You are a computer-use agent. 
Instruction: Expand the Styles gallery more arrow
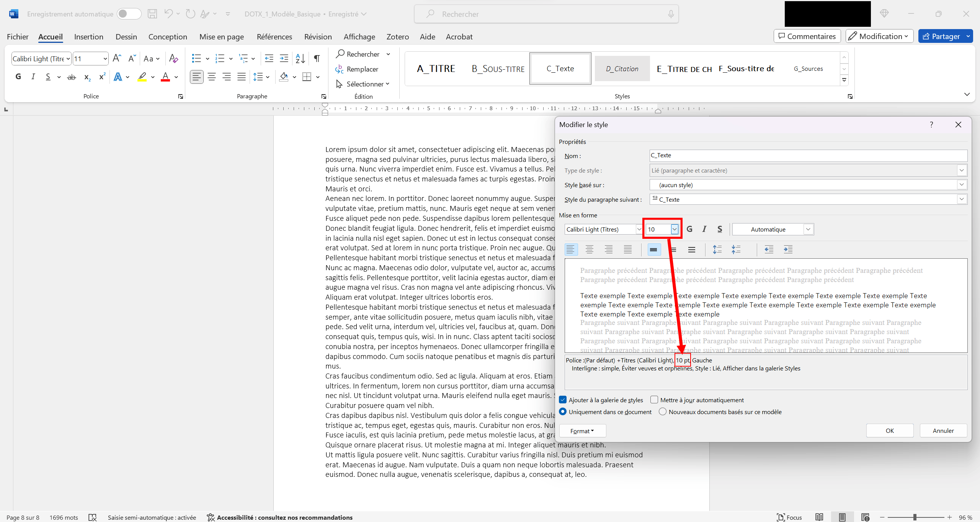[x=844, y=80]
